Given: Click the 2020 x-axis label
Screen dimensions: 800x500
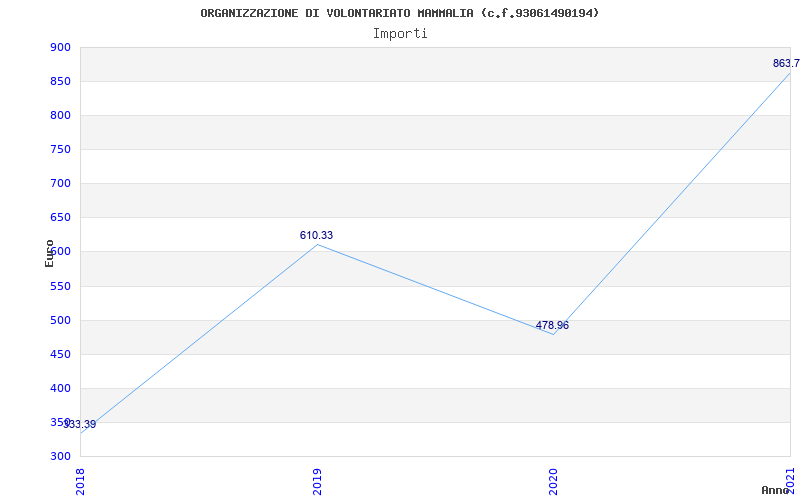Looking at the screenshot, I should pos(554,482).
